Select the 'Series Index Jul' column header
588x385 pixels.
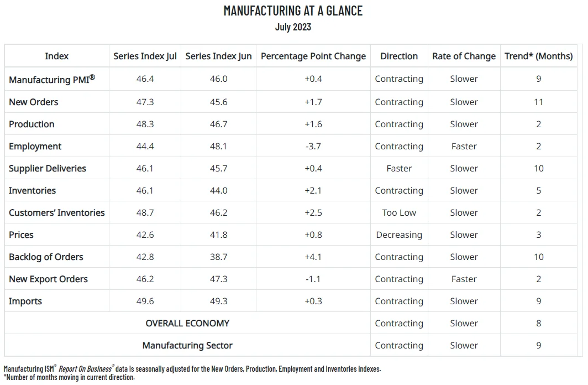pyautogui.click(x=145, y=56)
